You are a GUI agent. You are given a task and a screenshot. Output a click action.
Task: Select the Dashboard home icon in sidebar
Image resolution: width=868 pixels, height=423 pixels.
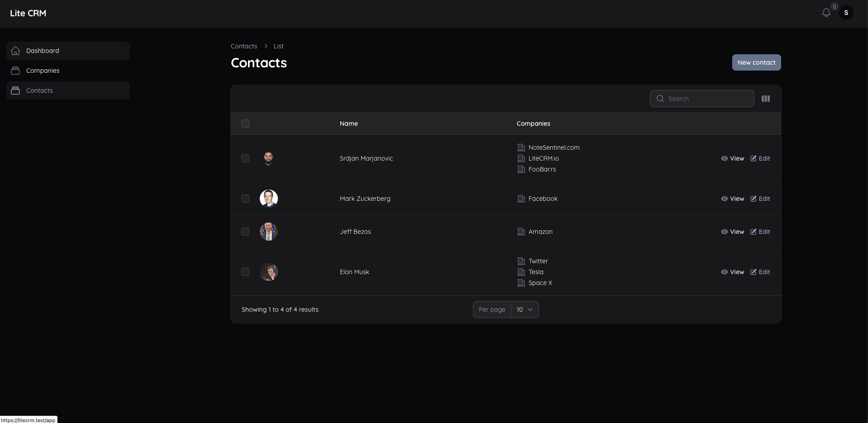15,51
